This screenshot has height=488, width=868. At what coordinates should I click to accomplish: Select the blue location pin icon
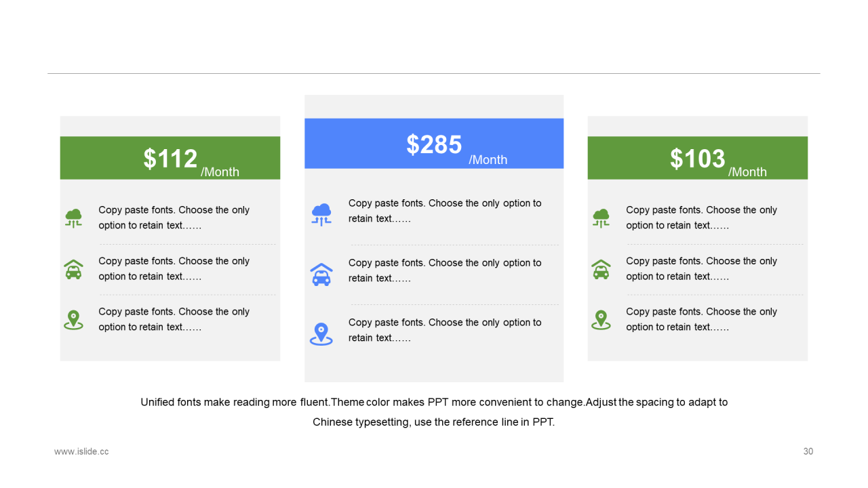coord(321,333)
